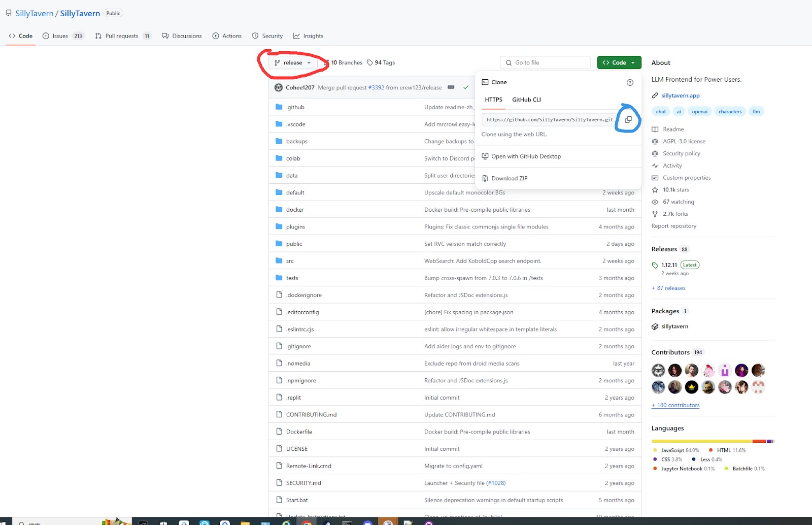Open the clone help question-mark icon
Viewport: 812px width, 525px height.
point(630,82)
